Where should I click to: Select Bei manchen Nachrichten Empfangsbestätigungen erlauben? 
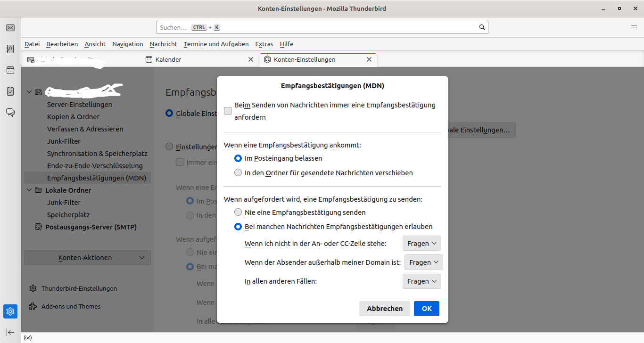[x=238, y=227]
